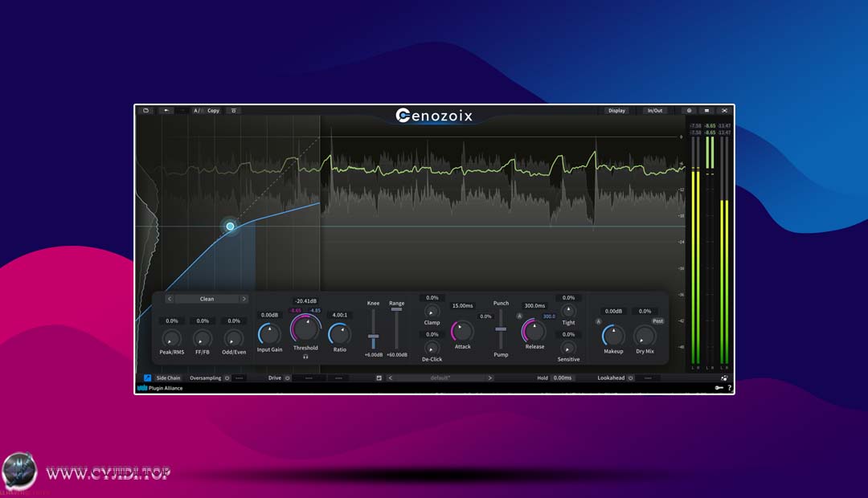Open the second Drive value dropdown
Image resolution: width=868 pixels, height=498 pixels.
(x=338, y=378)
